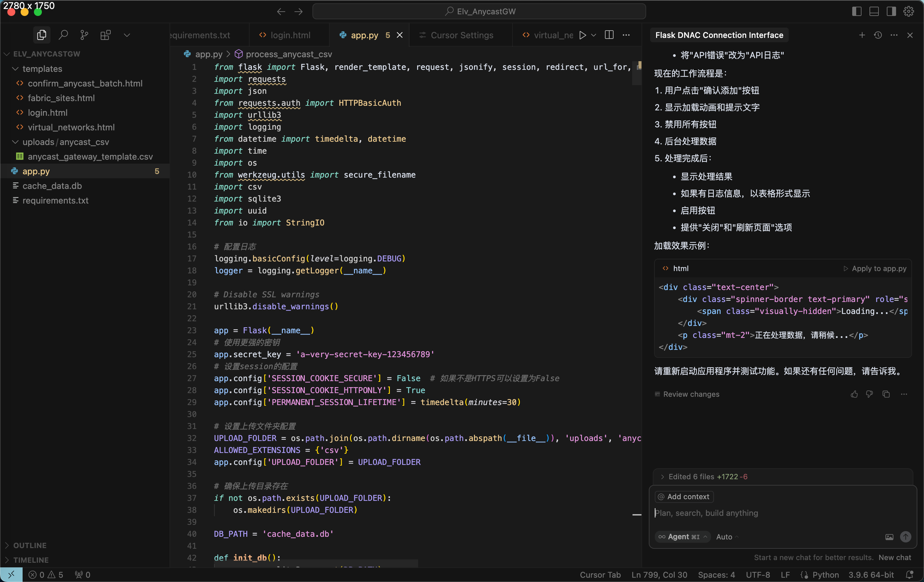Open cache_data.db file
Screen dimensions: 924x582
click(x=85, y=186)
